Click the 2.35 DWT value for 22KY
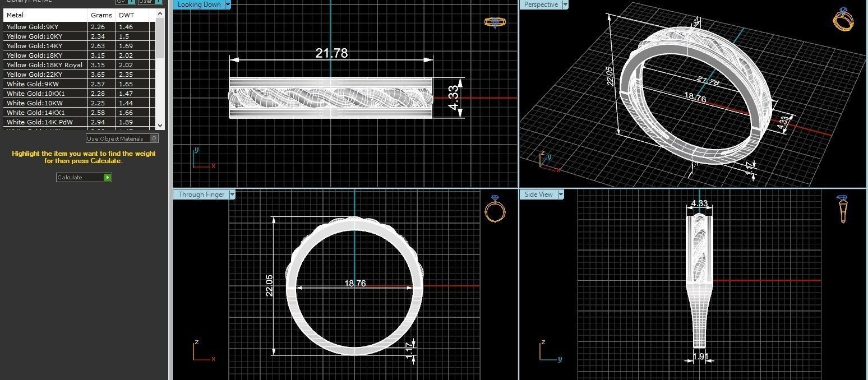Viewport: 868px width, 380px height. [x=126, y=75]
